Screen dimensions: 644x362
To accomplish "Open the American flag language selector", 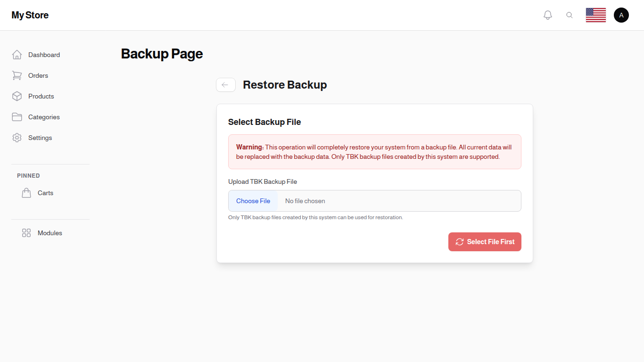I will [x=595, y=15].
